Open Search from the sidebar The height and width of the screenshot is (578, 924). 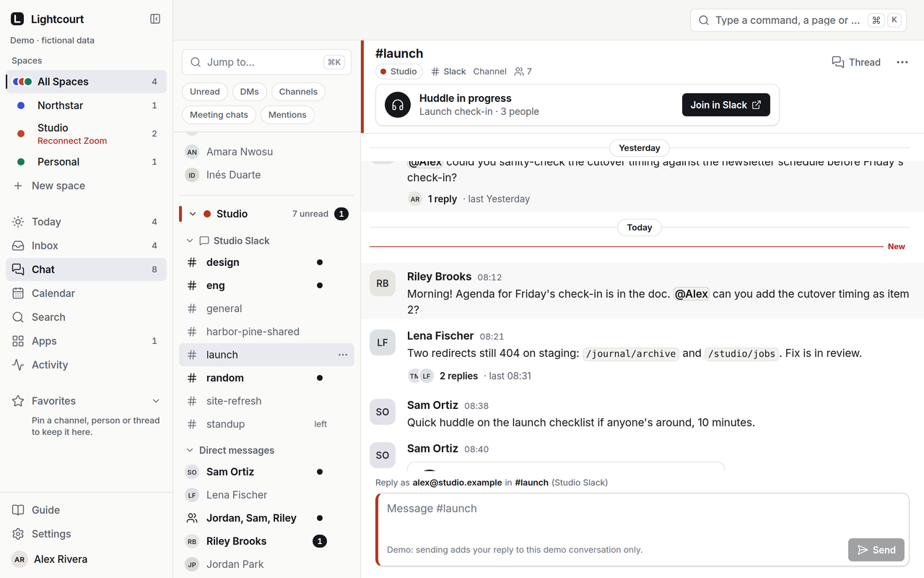(86, 317)
